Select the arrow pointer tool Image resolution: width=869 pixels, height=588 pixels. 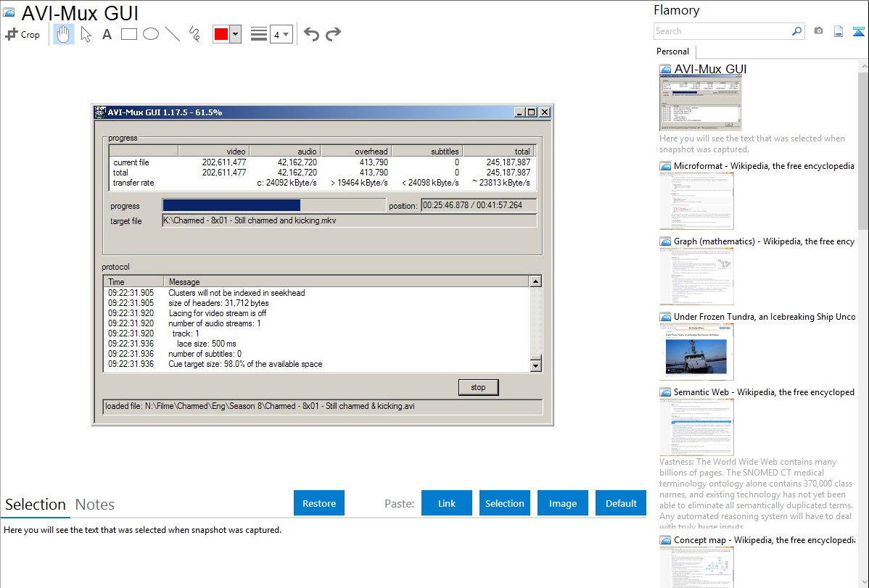(86, 34)
